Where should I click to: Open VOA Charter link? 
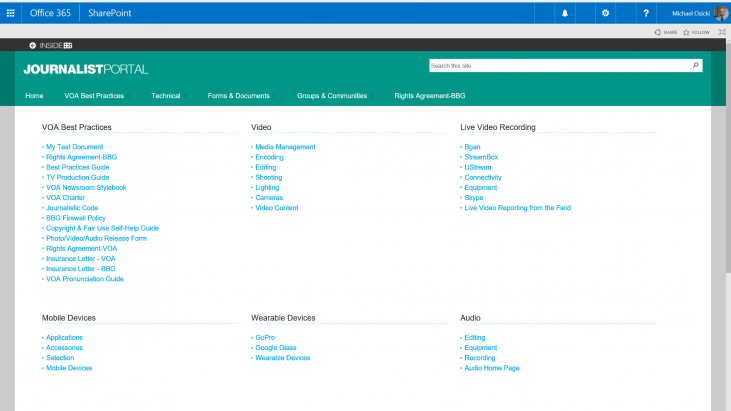[x=65, y=198]
